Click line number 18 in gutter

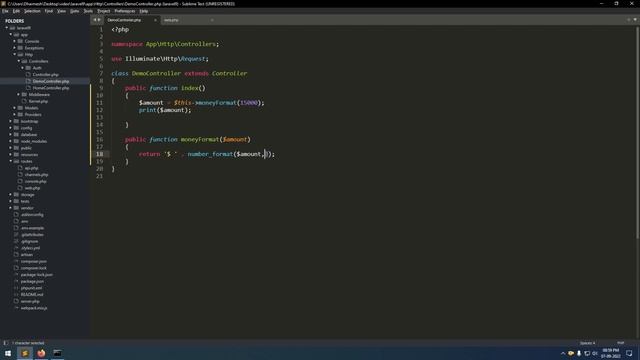(x=100, y=154)
